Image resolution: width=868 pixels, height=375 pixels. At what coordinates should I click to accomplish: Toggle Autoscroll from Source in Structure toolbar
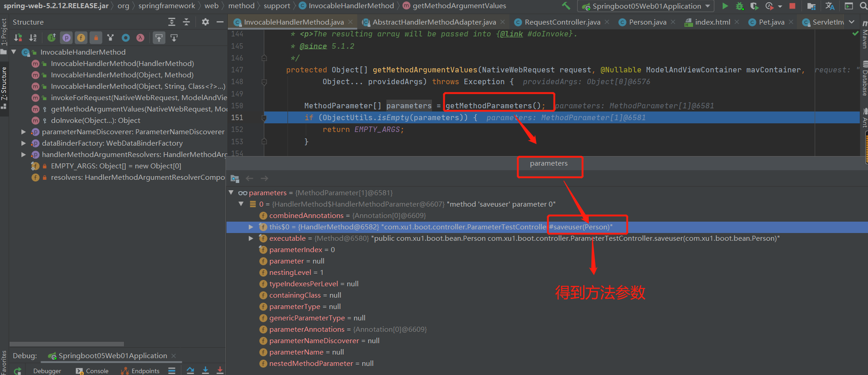174,38
